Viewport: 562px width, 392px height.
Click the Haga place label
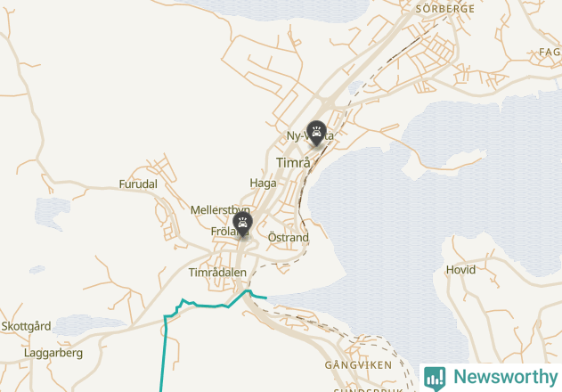263,183
